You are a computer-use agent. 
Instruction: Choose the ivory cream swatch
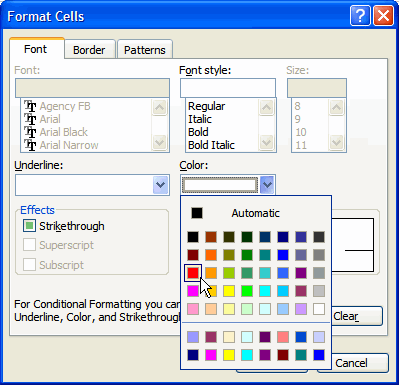229,337
